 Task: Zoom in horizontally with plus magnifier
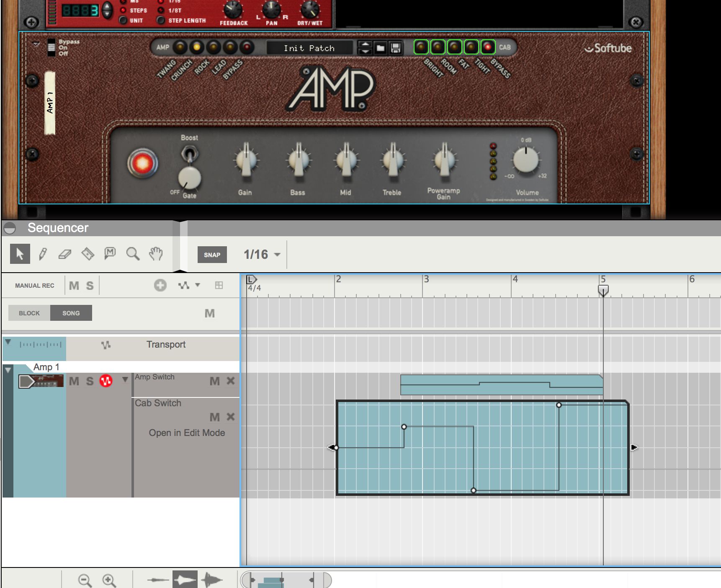click(109, 580)
